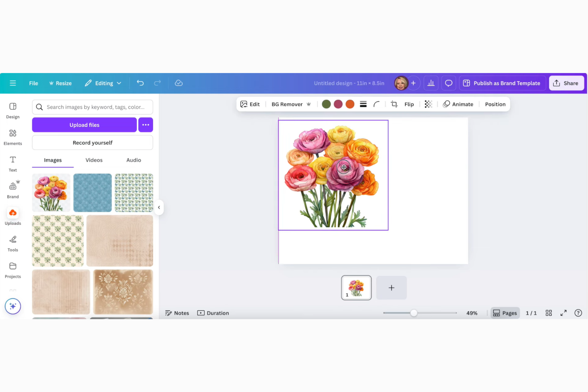Click the Share button
The image size is (588, 392).
[x=566, y=83]
